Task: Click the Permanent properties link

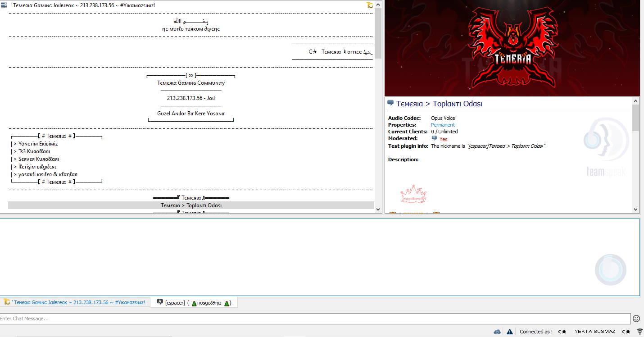Action: [443, 125]
